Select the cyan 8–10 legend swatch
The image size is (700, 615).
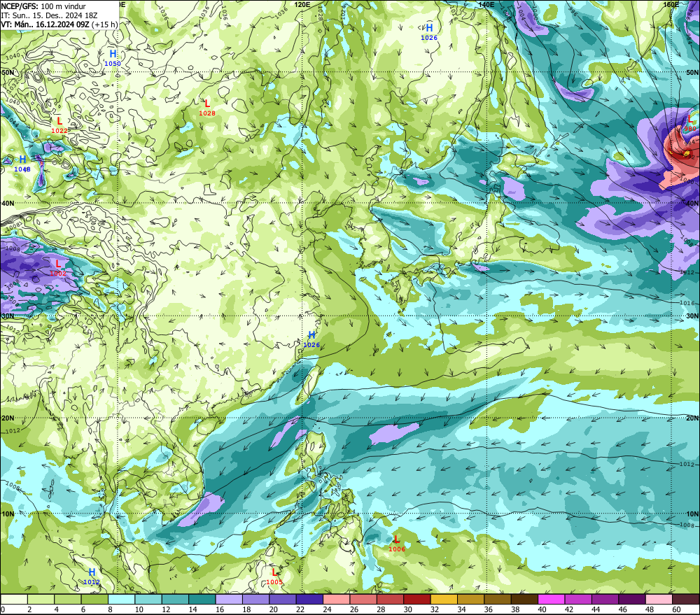121,600
